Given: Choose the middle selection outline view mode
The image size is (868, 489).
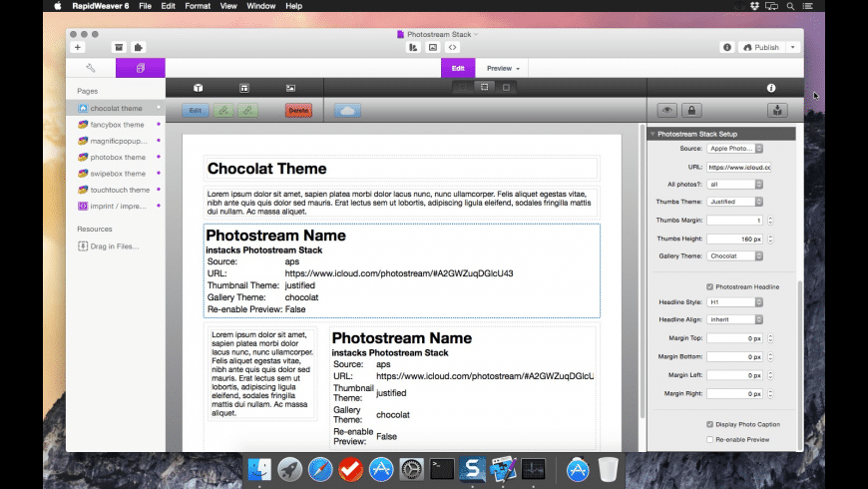Looking at the screenshot, I should [484, 88].
